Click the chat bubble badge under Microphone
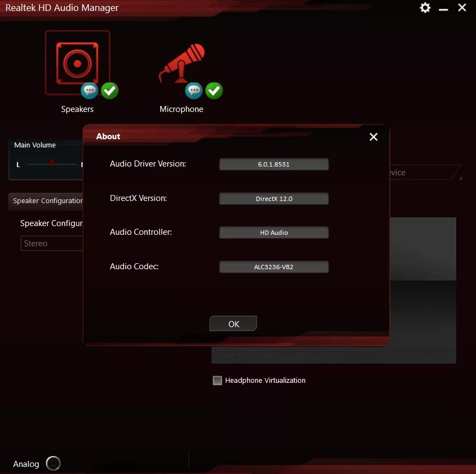This screenshot has width=476, height=474. pos(193,90)
